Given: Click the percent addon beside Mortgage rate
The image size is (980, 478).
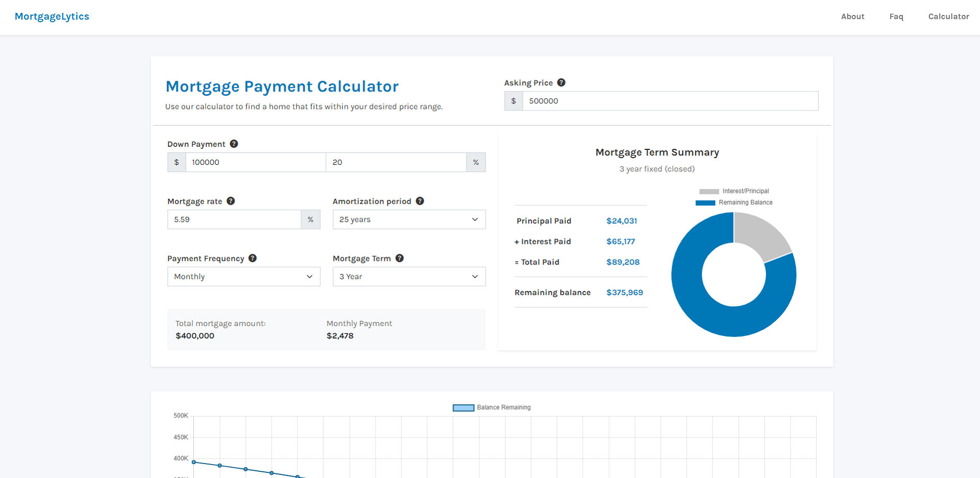Looking at the screenshot, I should 311,220.
